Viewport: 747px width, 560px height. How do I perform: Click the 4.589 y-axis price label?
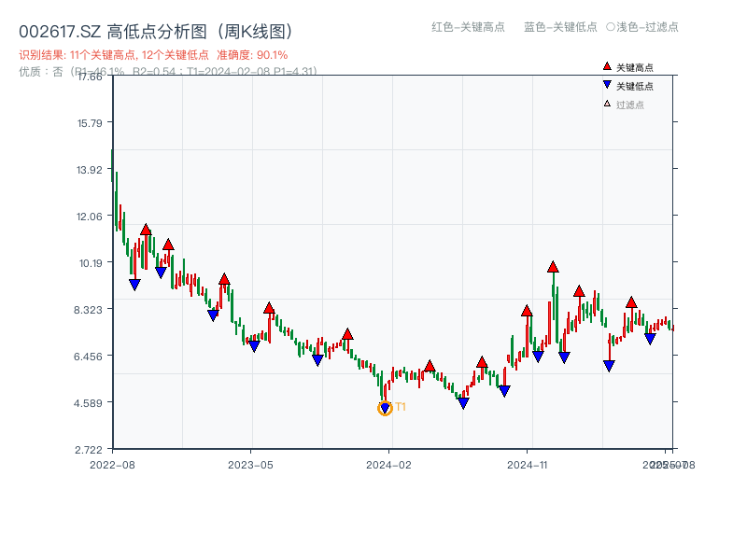[x=88, y=403]
